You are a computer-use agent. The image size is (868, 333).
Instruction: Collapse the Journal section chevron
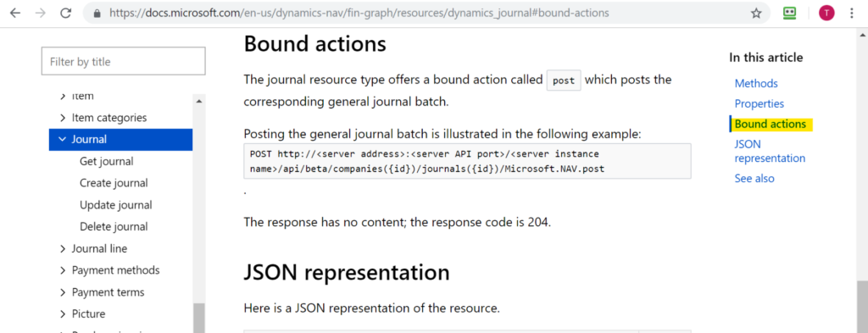62,140
